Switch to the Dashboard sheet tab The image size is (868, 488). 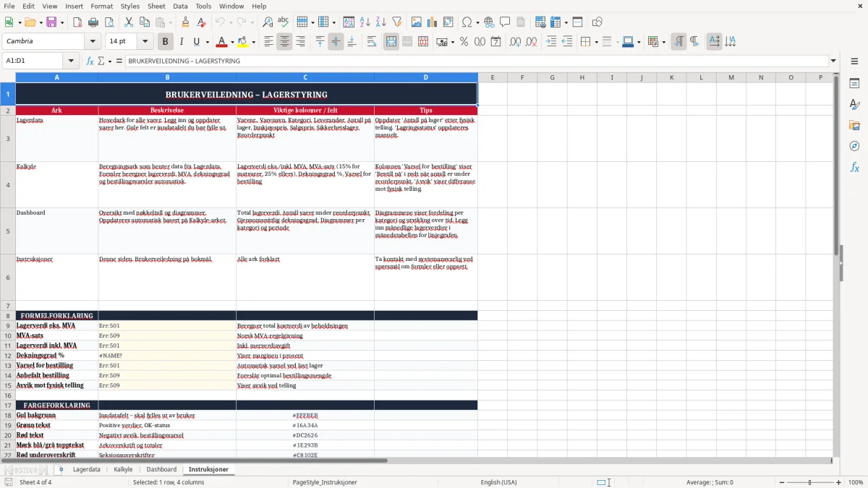tap(161, 469)
